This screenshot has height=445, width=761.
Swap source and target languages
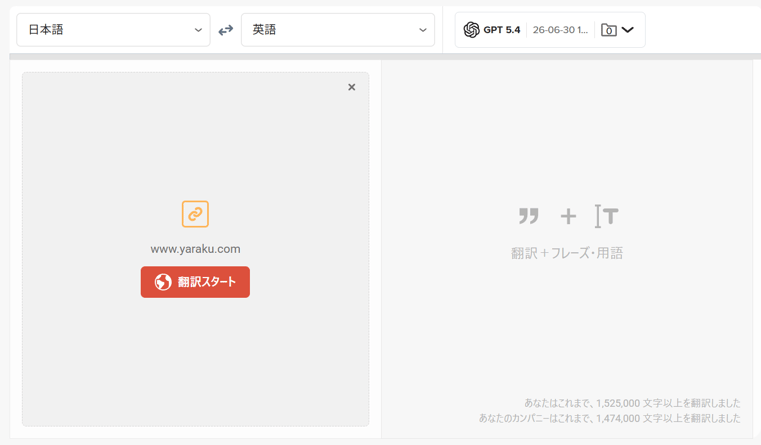tap(226, 30)
